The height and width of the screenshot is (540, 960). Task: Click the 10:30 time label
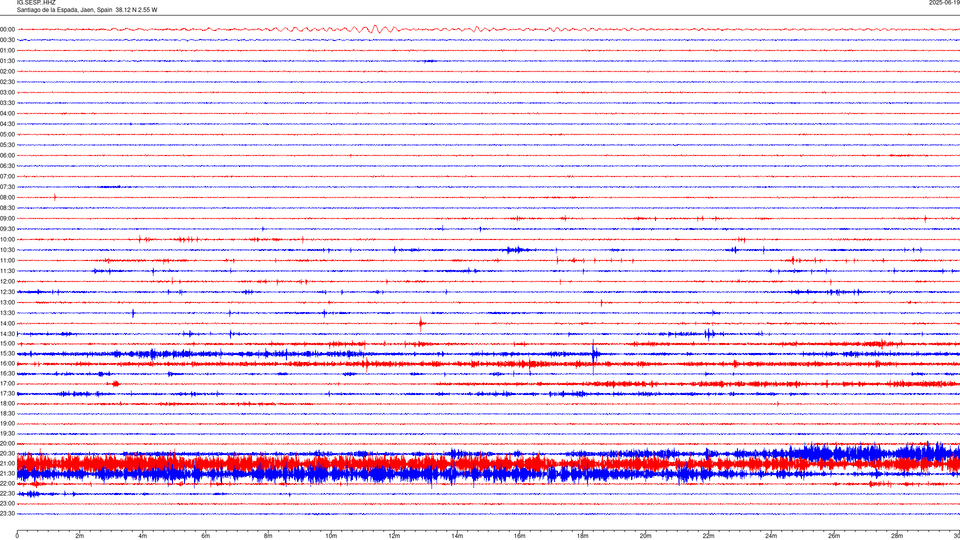coord(7,250)
